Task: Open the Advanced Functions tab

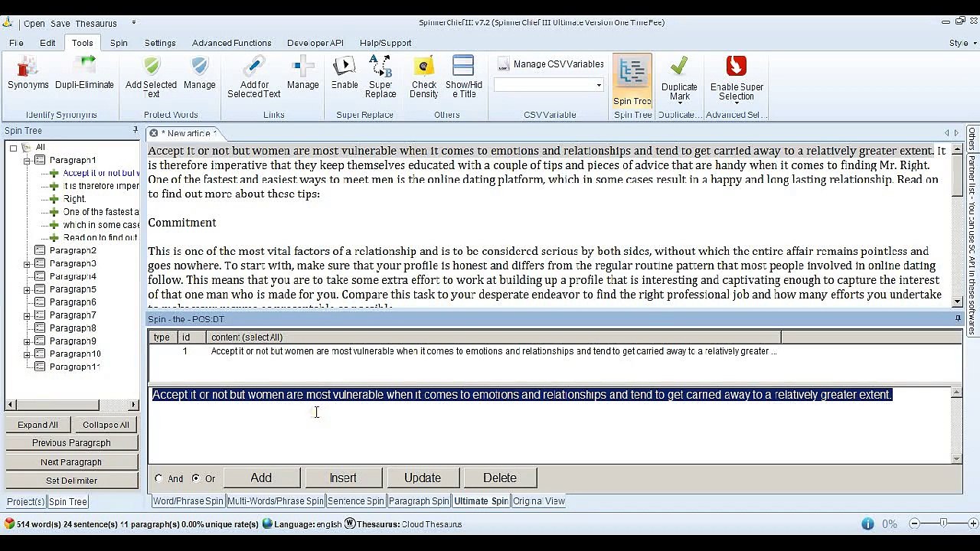Action: point(231,43)
